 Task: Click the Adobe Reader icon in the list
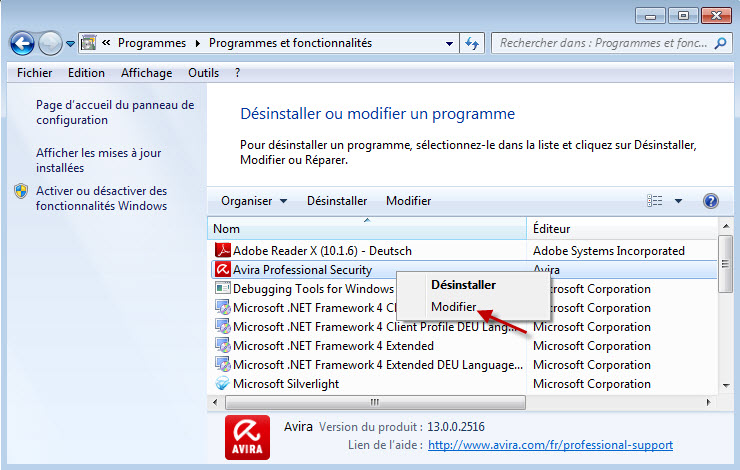click(222, 250)
